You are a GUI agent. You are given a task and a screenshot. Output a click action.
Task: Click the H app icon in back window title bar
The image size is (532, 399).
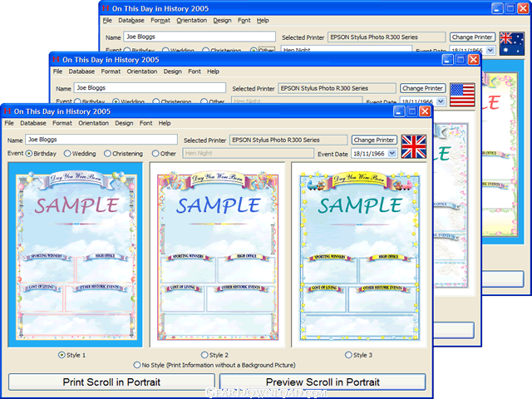(106, 8)
